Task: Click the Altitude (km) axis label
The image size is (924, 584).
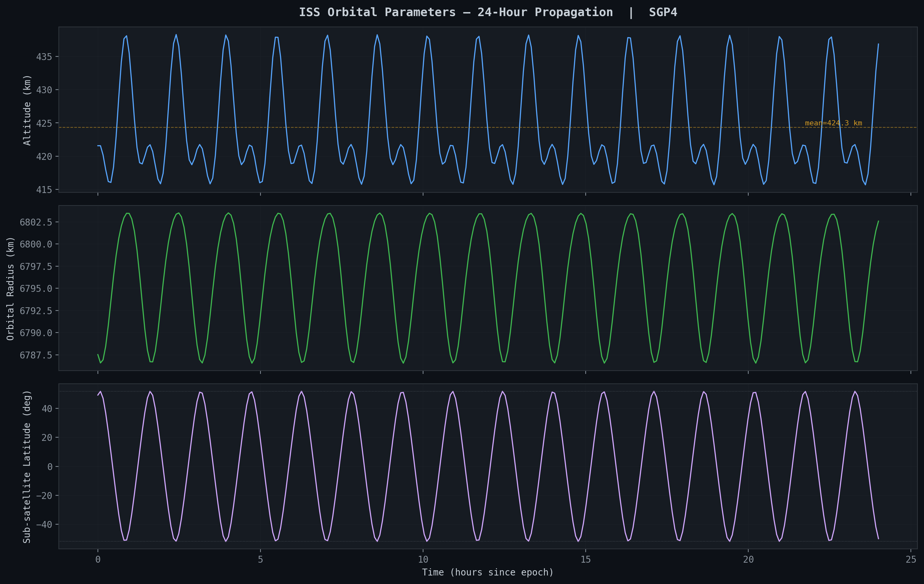Action: 27,110
